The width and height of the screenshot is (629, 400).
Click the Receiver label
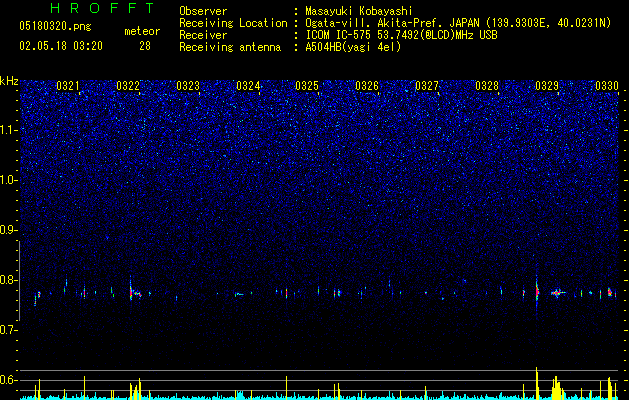coord(203,35)
